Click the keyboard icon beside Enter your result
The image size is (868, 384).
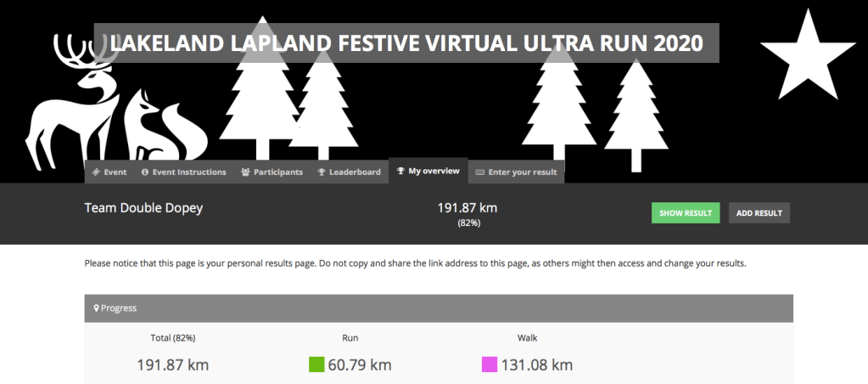480,172
